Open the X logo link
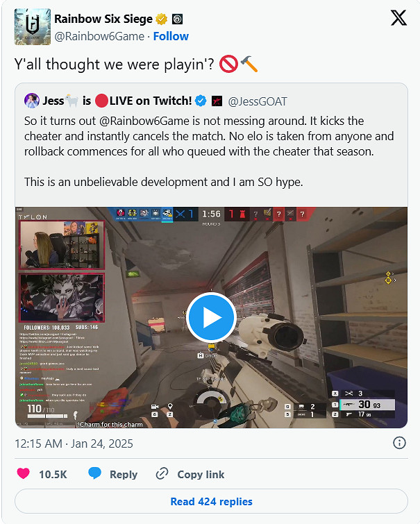This screenshot has height=524, width=420. point(398,18)
